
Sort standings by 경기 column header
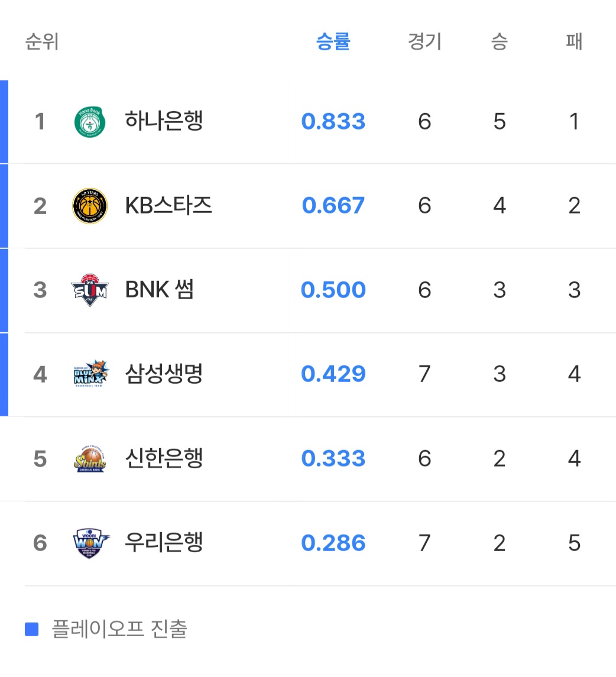424,42
